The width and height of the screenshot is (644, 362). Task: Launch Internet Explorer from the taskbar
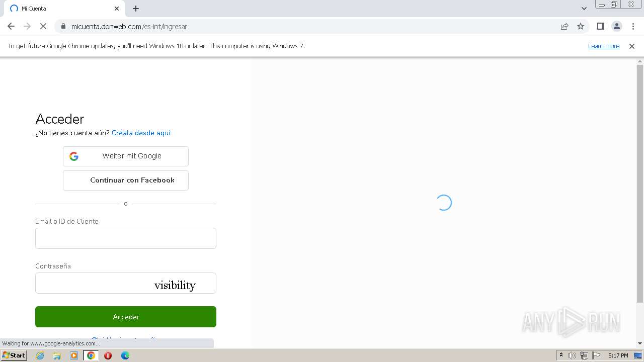click(40, 355)
